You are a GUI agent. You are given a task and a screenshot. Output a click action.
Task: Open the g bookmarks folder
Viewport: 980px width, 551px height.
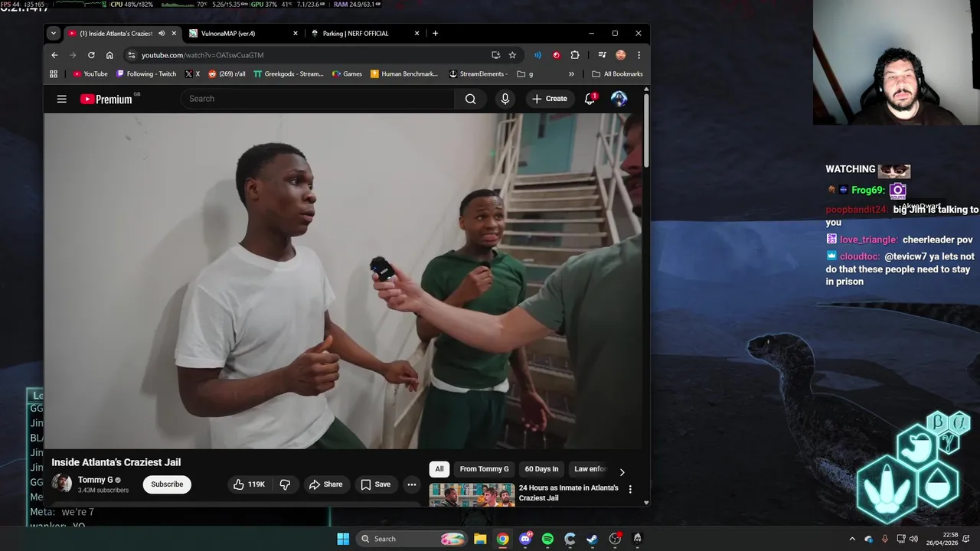point(525,74)
